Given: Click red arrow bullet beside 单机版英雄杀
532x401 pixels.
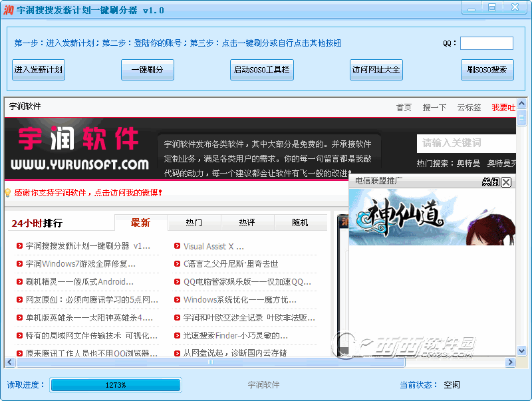Looking at the screenshot, I should [20, 318].
